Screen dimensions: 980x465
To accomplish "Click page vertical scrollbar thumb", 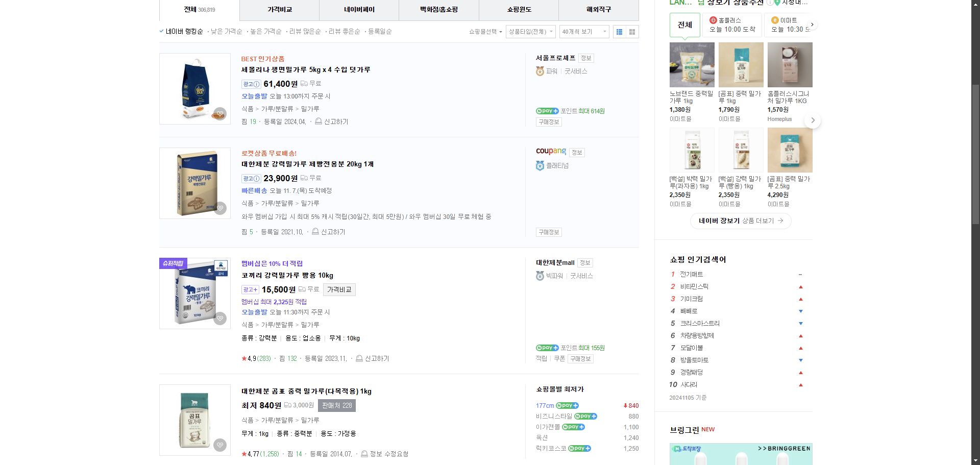I will 975,154.
